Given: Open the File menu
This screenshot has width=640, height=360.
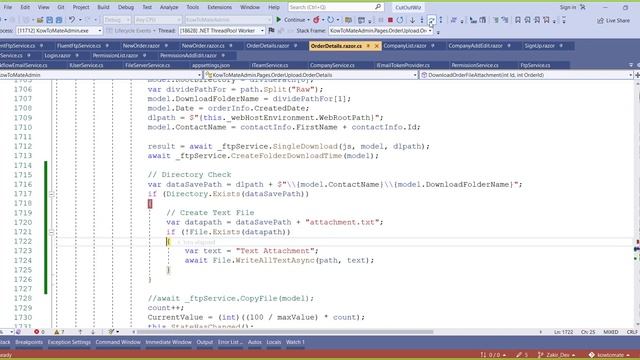Looking at the screenshot, I should pos(8,7).
